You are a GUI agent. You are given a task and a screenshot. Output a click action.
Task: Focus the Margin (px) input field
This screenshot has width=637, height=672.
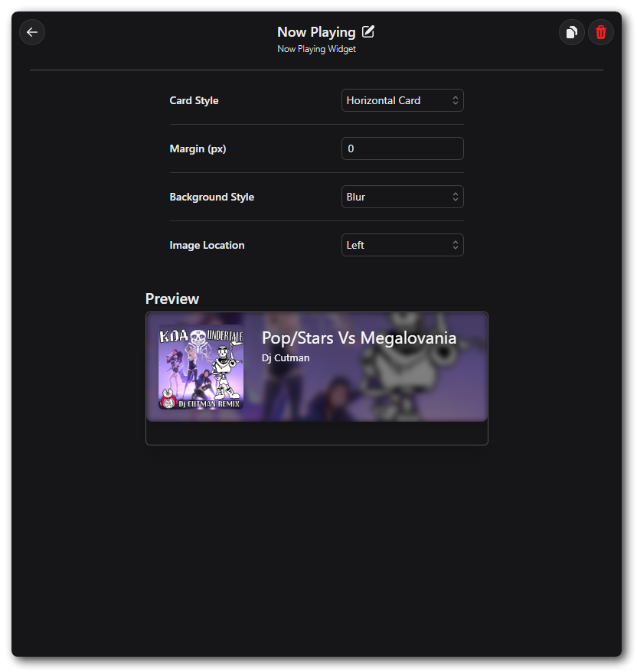click(402, 148)
